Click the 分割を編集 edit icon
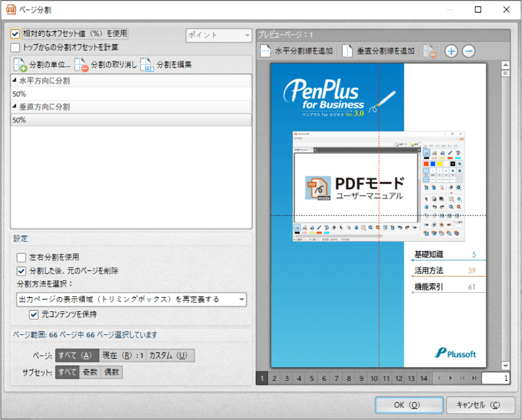The image size is (522, 420). tap(147, 64)
